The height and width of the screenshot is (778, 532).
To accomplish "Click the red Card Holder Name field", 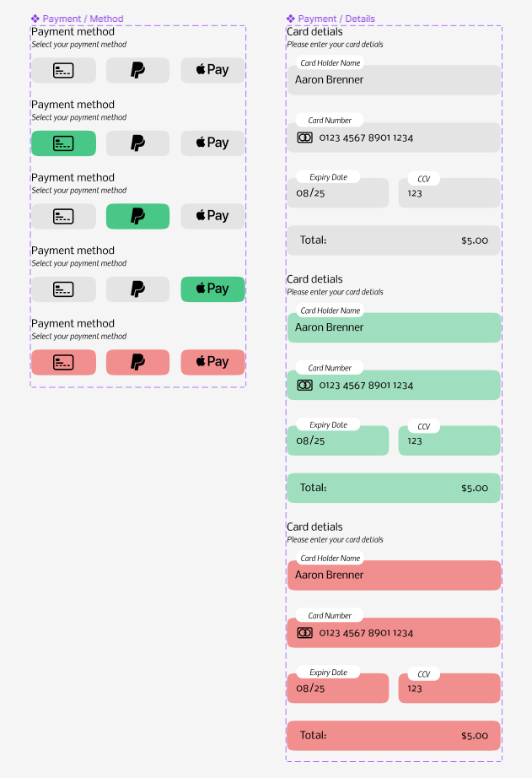I will click(x=395, y=575).
